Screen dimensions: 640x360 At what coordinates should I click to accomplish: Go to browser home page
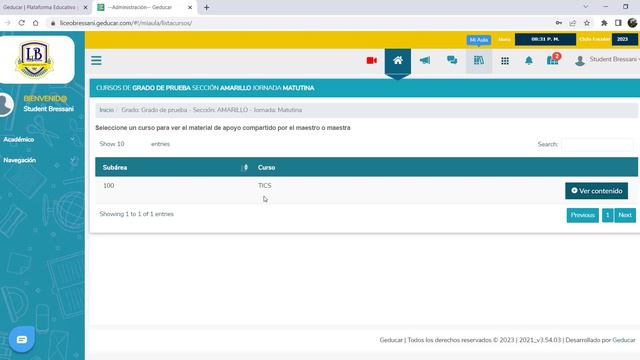coord(36,23)
